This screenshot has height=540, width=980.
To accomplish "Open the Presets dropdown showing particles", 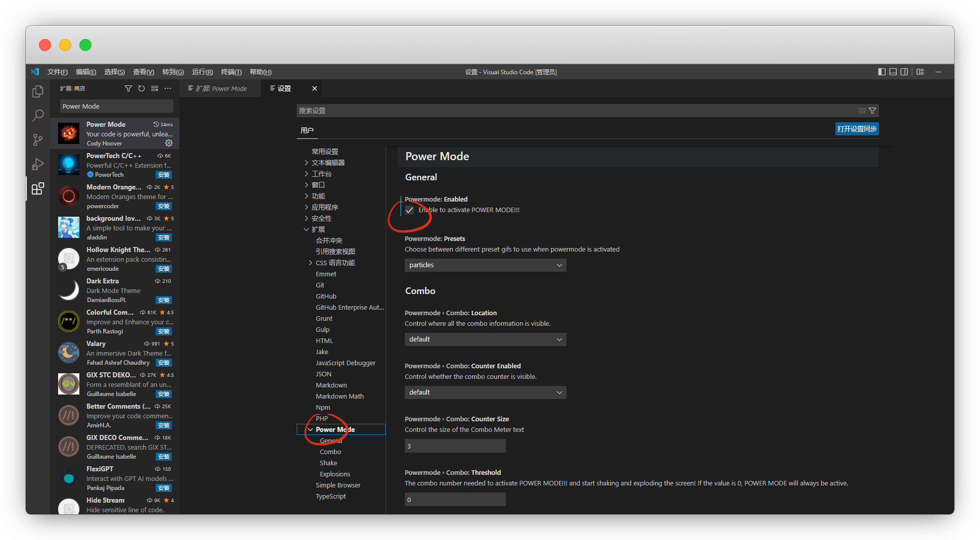I will click(x=485, y=265).
